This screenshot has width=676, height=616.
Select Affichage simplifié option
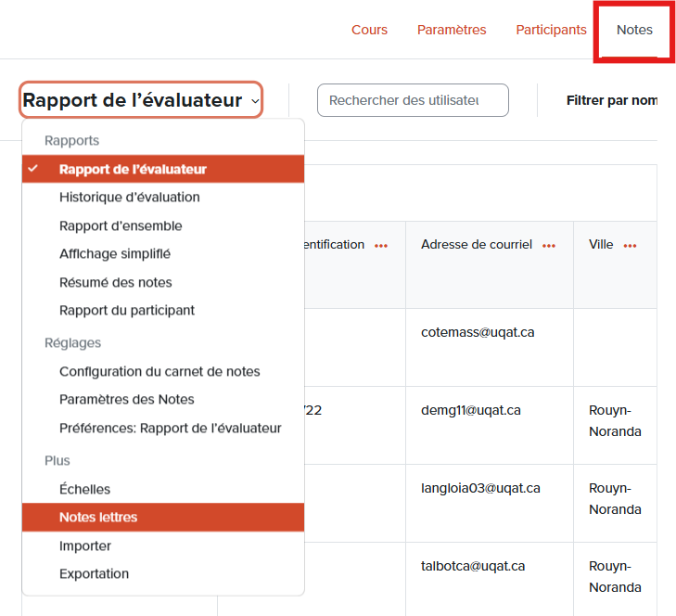click(115, 253)
